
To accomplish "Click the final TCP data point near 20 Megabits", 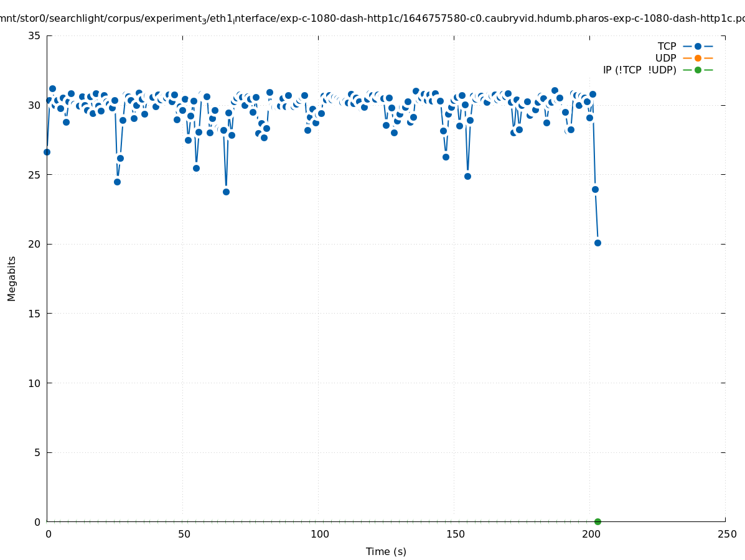I will point(597,243).
